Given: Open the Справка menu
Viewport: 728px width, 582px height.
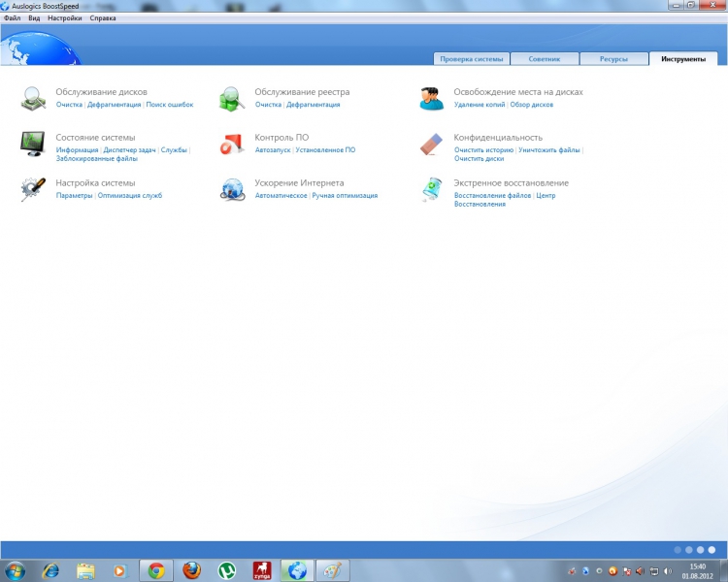Looking at the screenshot, I should (x=103, y=18).
